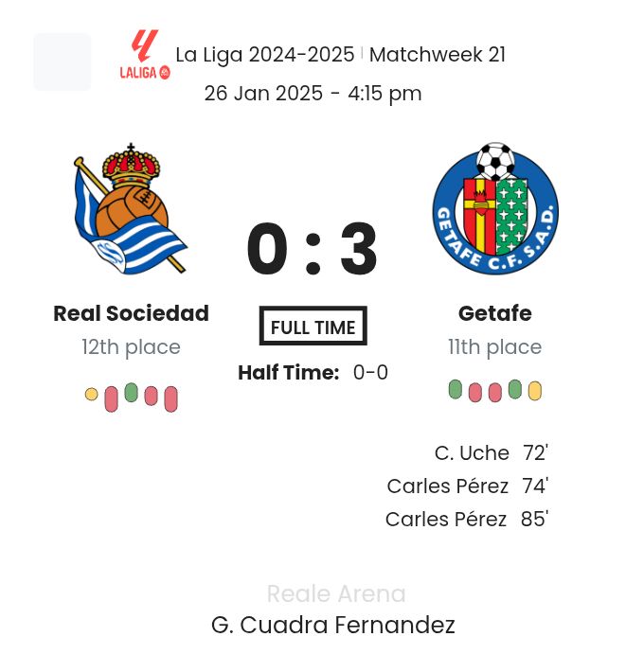Click the Reale Arena venue name
The width and height of the screenshot is (626, 672).
coord(336,593)
